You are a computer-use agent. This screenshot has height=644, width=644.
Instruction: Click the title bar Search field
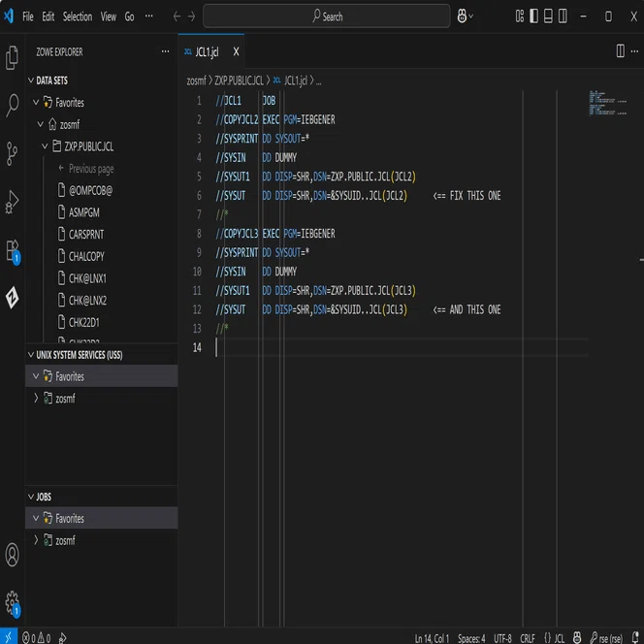coord(327,16)
